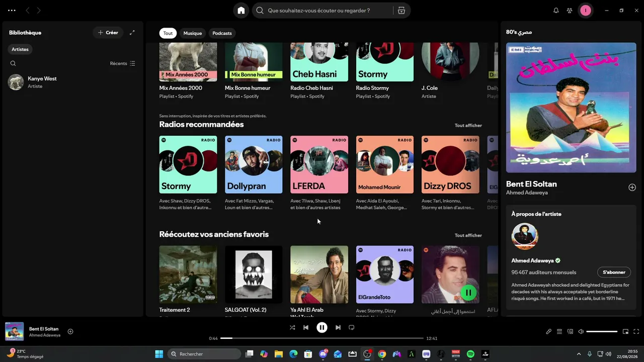Open the Mix Bonne humeur playlist
This screenshot has width=644, height=362.
pos(254,71)
